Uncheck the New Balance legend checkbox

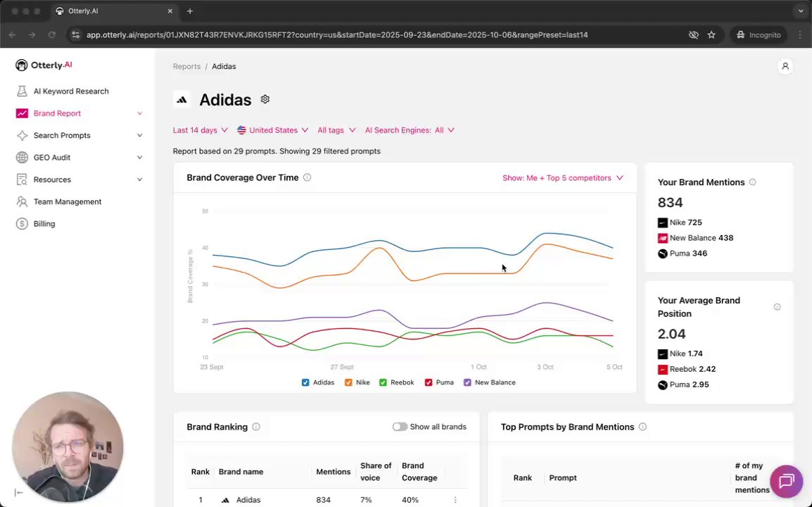[x=468, y=382]
